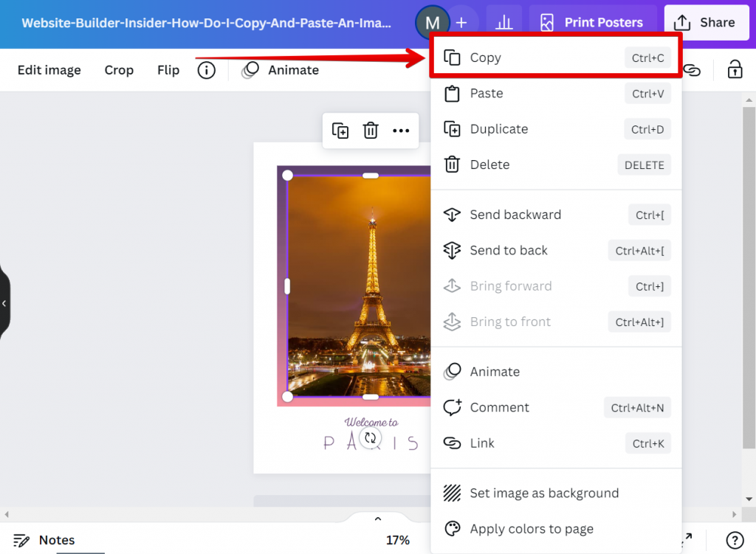Select Copy from the context menu
This screenshot has height=554, width=756.
coord(486,58)
